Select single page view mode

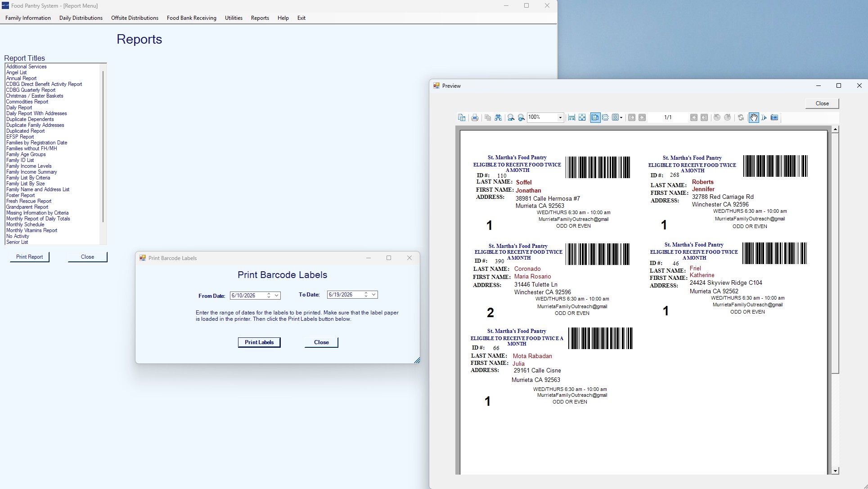[x=595, y=117]
